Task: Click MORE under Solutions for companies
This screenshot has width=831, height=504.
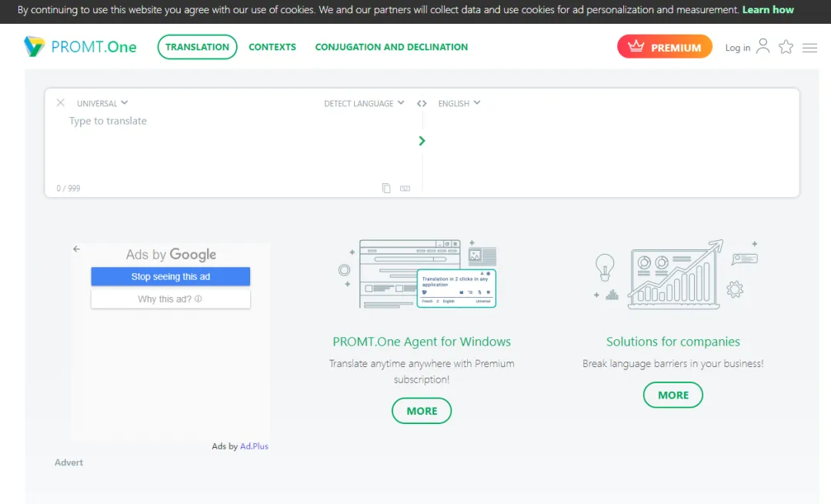Action: pos(673,395)
